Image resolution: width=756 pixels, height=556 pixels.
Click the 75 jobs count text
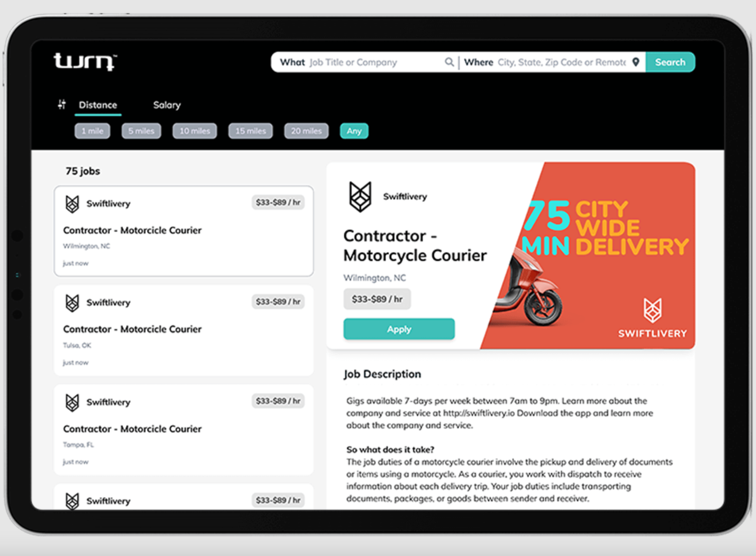[x=83, y=171]
